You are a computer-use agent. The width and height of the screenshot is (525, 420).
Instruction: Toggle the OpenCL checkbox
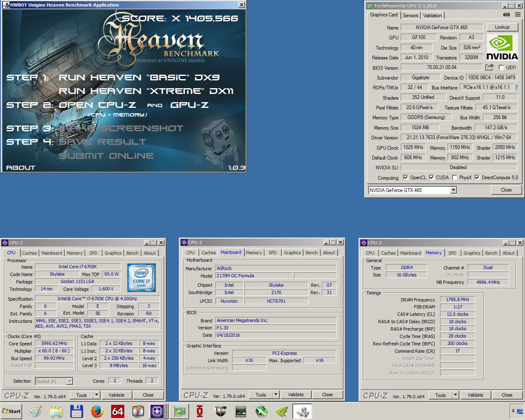pos(406,178)
